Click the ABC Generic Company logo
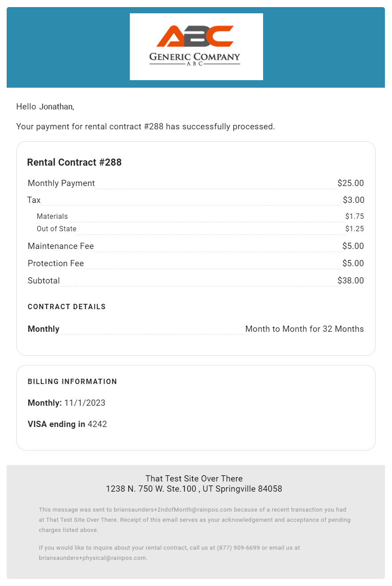The width and height of the screenshot is (392, 586). pos(196,47)
